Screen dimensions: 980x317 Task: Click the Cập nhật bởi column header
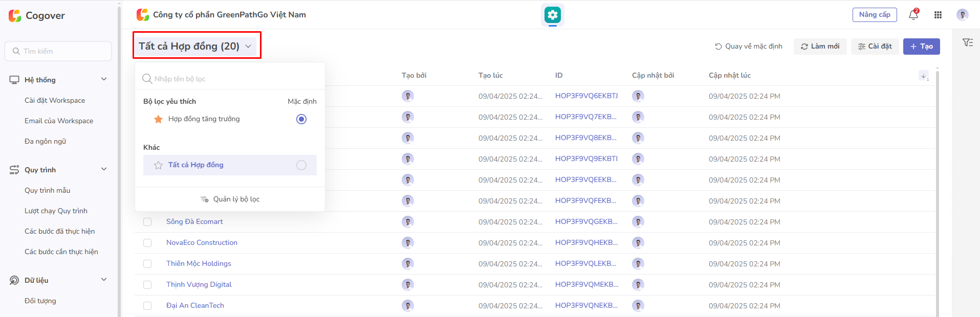(x=653, y=76)
